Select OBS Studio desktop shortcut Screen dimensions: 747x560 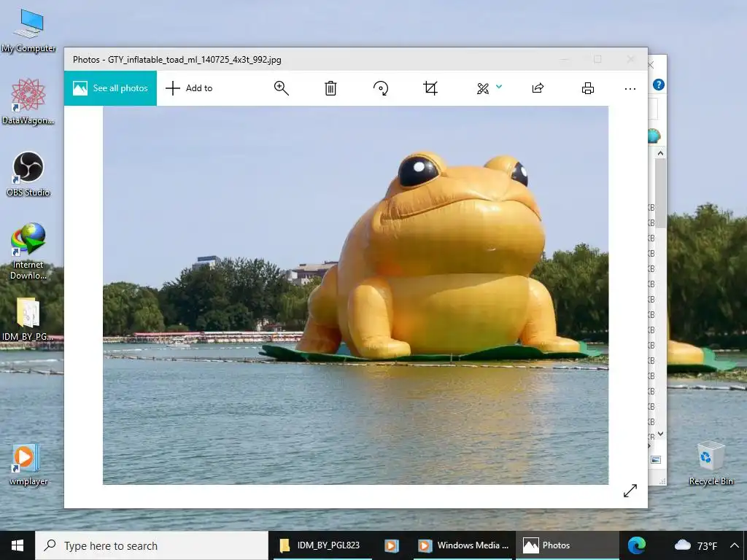point(28,174)
